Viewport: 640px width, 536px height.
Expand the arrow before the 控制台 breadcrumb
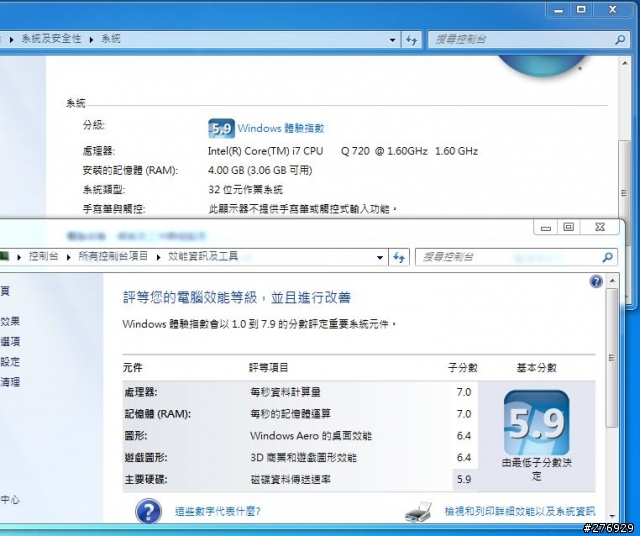pos(19,257)
